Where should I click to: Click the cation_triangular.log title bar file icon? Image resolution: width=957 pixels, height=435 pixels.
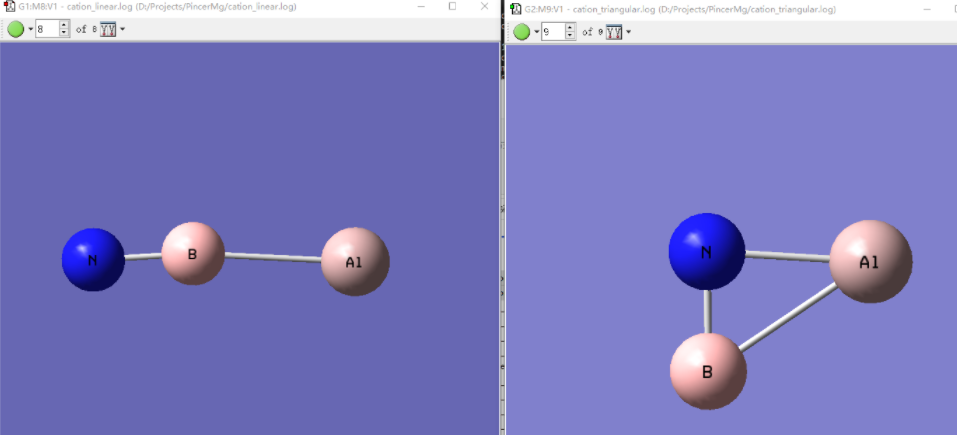click(x=516, y=9)
